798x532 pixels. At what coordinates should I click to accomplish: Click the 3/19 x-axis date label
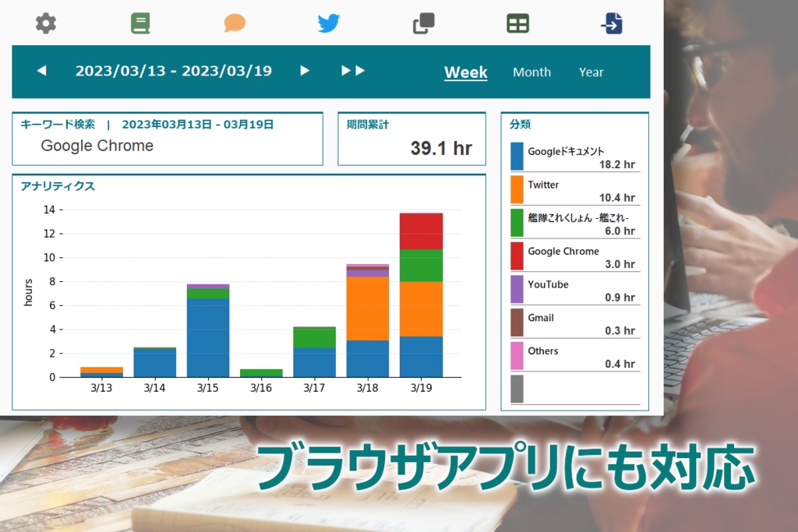pyautogui.click(x=421, y=388)
